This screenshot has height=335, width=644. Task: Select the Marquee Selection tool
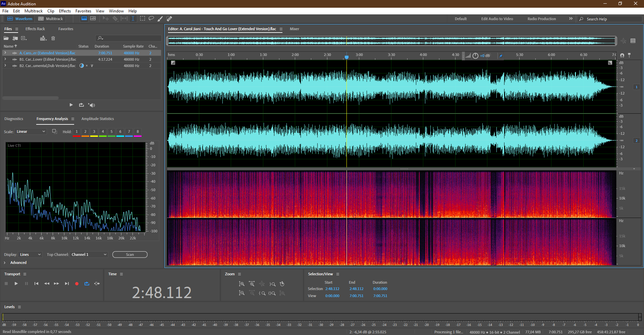click(x=143, y=19)
